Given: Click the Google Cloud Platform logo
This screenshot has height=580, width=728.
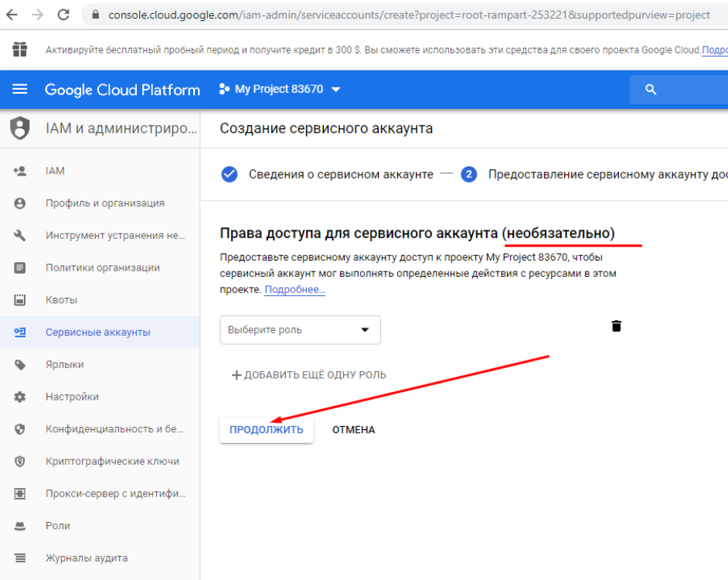Looking at the screenshot, I should coord(122,90).
